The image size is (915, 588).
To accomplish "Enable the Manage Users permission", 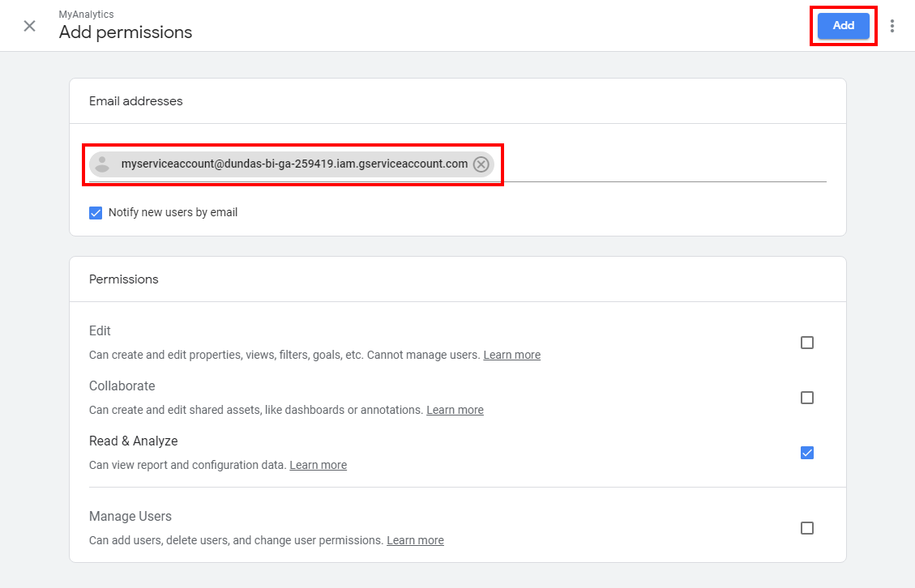I will pyautogui.click(x=806, y=527).
